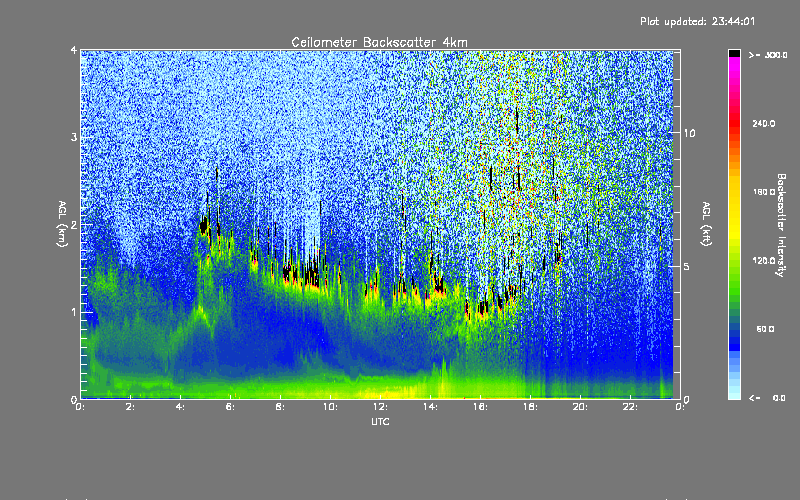Click the '6:' UTC tick label
800x500 pixels.
(231, 407)
